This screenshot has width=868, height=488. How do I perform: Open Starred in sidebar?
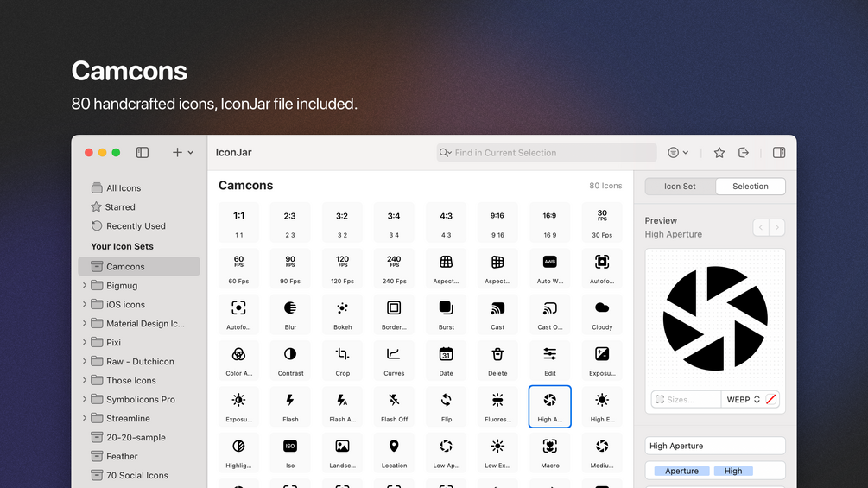click(x=139, y=207)
